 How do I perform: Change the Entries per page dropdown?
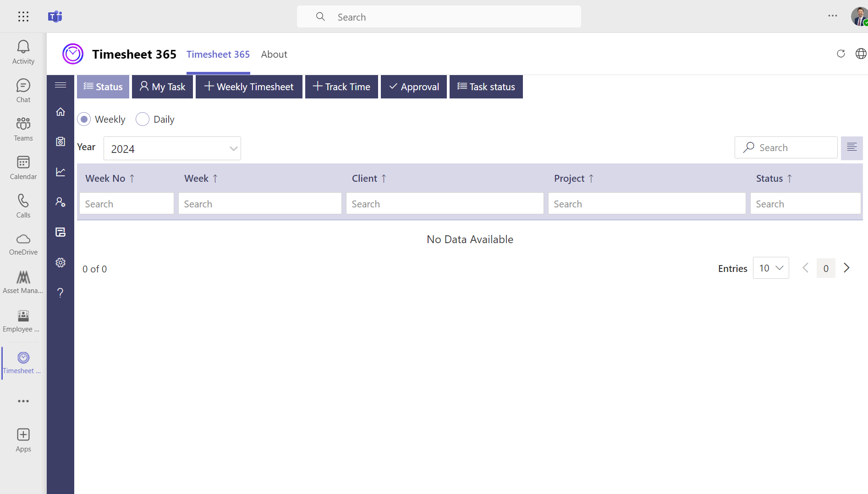(771, 268)
